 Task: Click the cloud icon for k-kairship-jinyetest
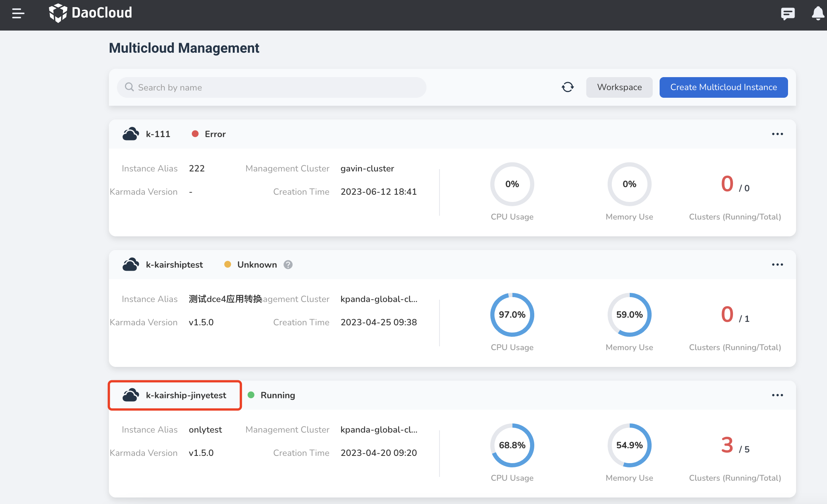click(131, 395)
